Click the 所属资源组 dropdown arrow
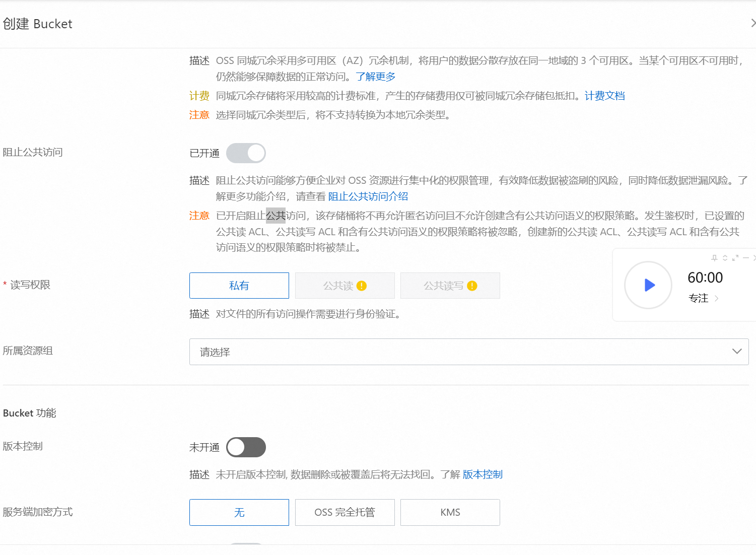This screenshot has width=756, height=555. click(x=737, y=352)
